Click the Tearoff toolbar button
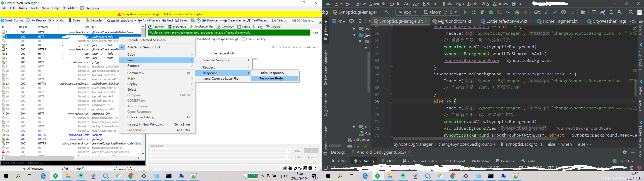The image size is (644, 181). pyautogui.click(x=280, y=20)
